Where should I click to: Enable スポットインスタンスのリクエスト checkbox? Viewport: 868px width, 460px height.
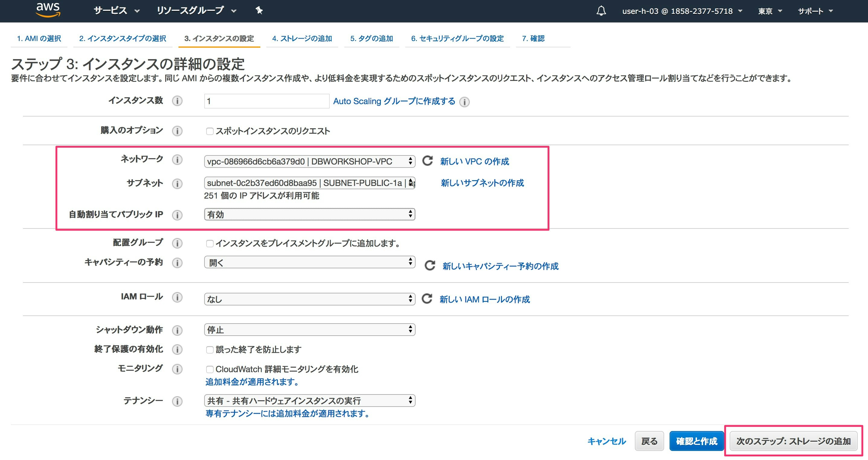pyautogui.click(x=210, y=131)
